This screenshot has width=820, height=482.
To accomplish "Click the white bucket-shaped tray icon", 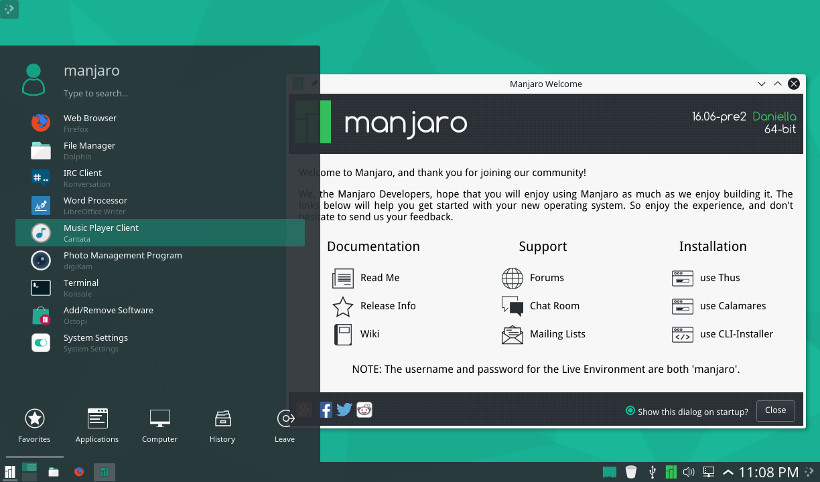I will point(631,472).
